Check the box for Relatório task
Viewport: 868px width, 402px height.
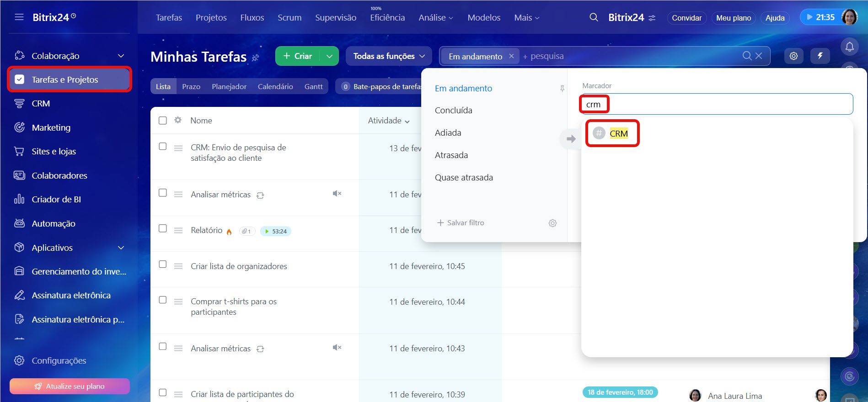click(x=163, y=228)
